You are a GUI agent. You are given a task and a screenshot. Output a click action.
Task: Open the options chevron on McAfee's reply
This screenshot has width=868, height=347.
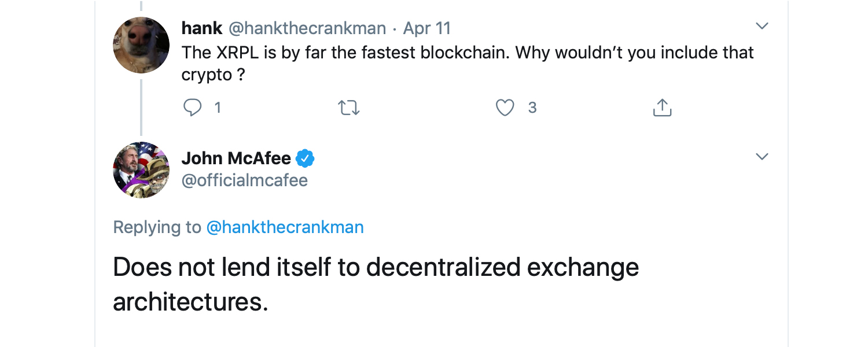pyautogui.click(x=763, y=156)
